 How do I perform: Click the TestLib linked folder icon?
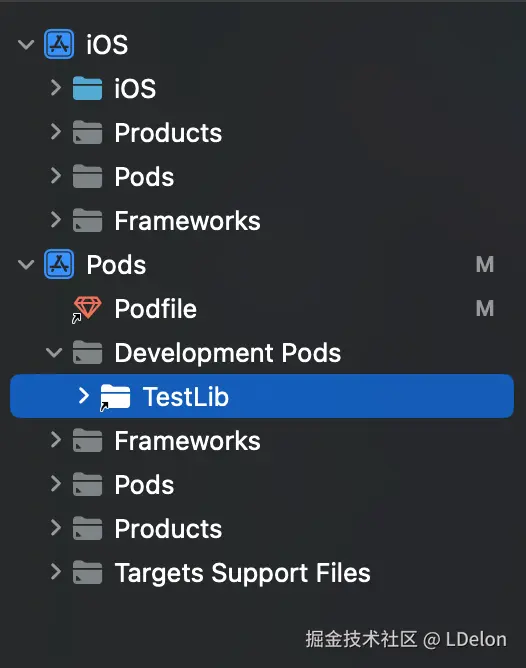pos(115,397)
